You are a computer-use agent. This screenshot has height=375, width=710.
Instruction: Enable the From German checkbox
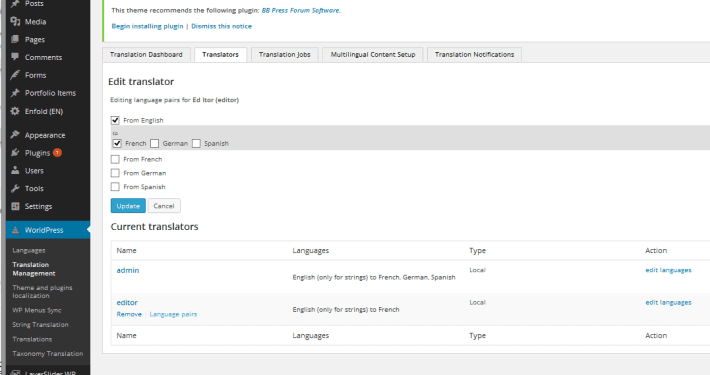tap(115, 173)
